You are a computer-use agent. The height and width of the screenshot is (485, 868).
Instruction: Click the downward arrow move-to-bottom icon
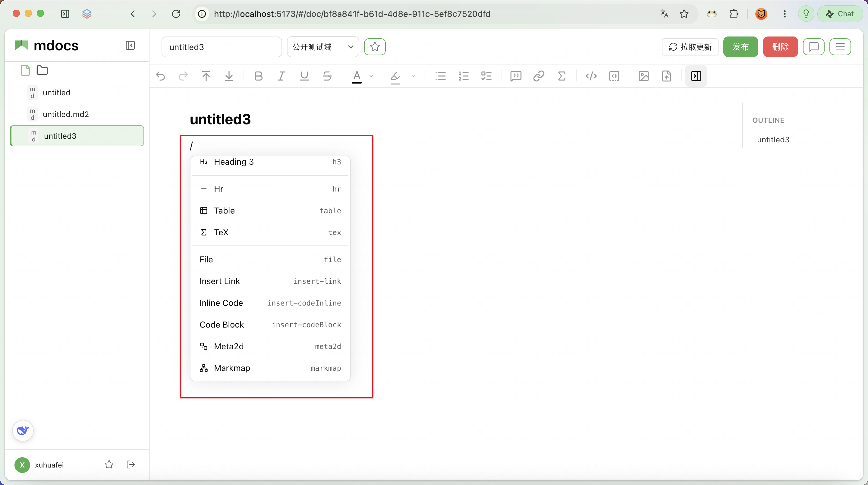coord(229,76)
